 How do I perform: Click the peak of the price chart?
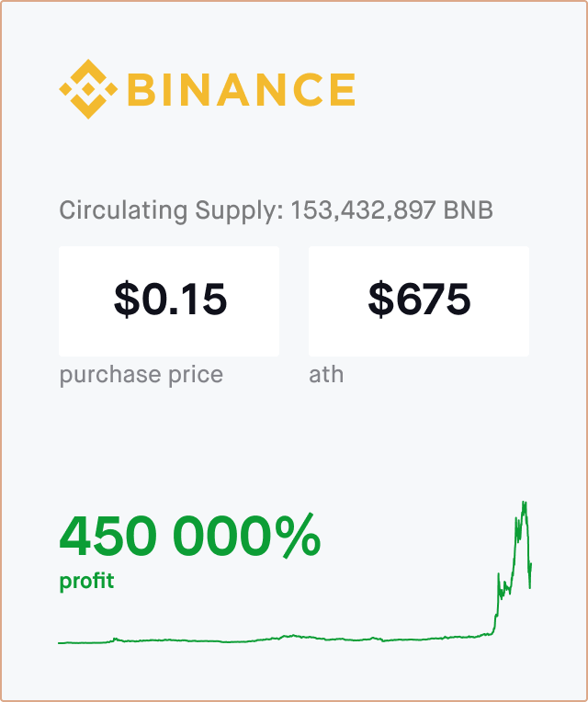(x=524, y=504)
